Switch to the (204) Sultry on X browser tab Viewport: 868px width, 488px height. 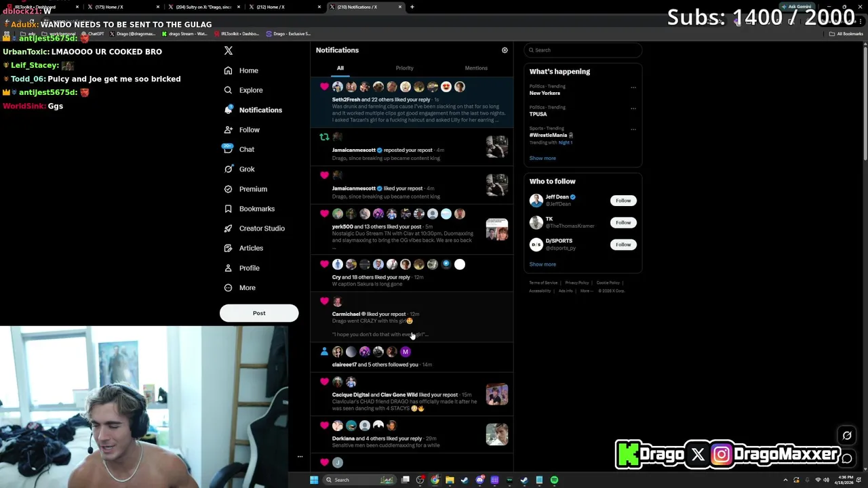[202, 7]
